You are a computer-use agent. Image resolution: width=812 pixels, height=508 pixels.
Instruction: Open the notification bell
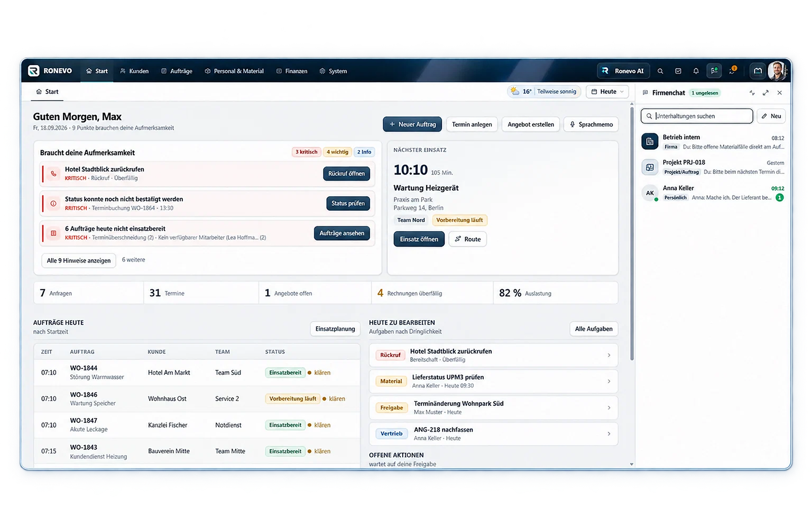(696, 71)
